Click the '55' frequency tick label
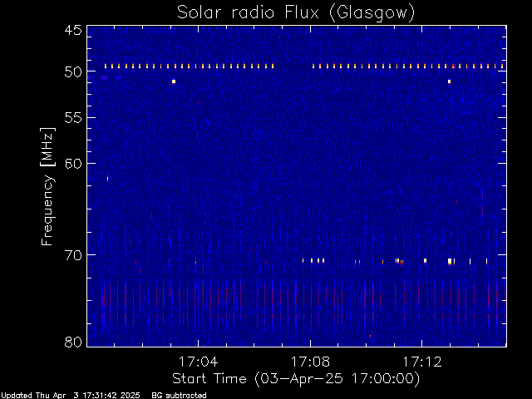 click(x=73, y=118)
